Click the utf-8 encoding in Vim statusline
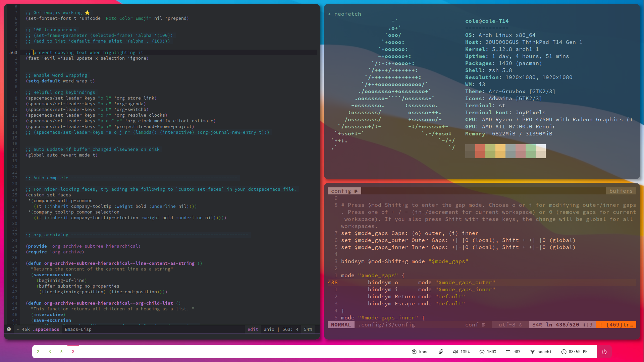Screen dimensions: 644x362 [507, 325]
